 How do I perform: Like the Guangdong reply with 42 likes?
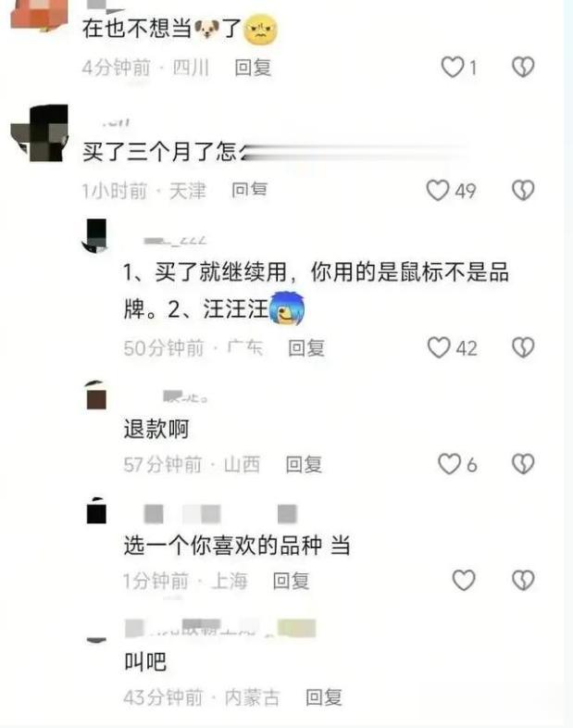click(x=439, y=347)
